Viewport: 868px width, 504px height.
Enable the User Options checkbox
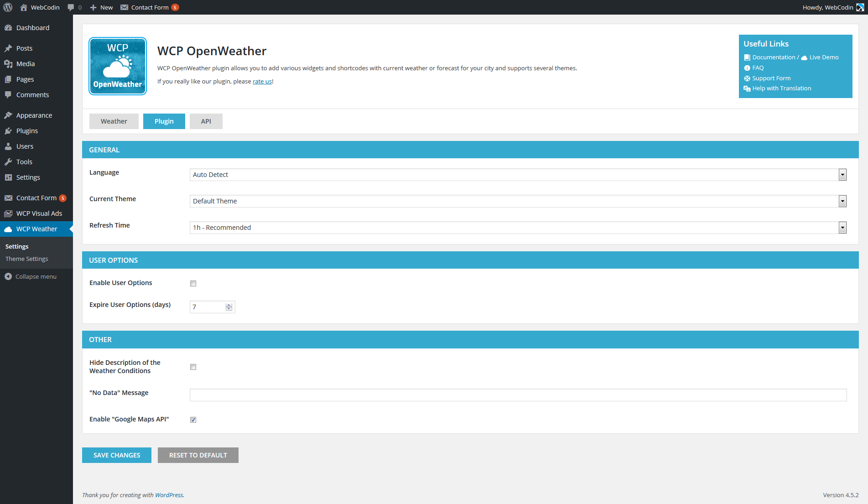(193, 283)
